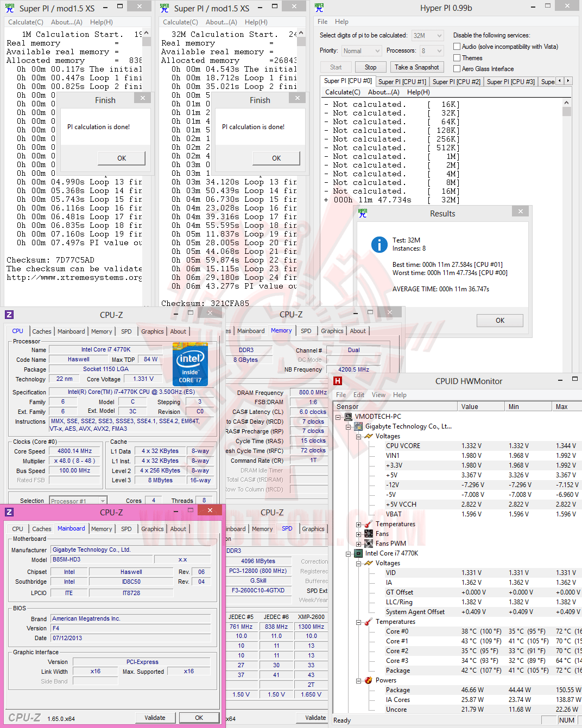
Task: Toggle the Themes checkbox
Action: pyautogui.click(x=457, y=58)
